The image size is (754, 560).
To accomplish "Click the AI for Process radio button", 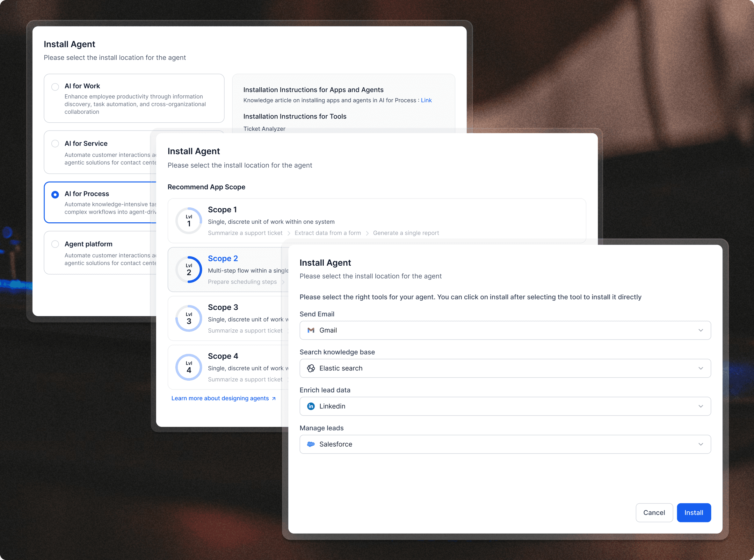I will 55,195.
